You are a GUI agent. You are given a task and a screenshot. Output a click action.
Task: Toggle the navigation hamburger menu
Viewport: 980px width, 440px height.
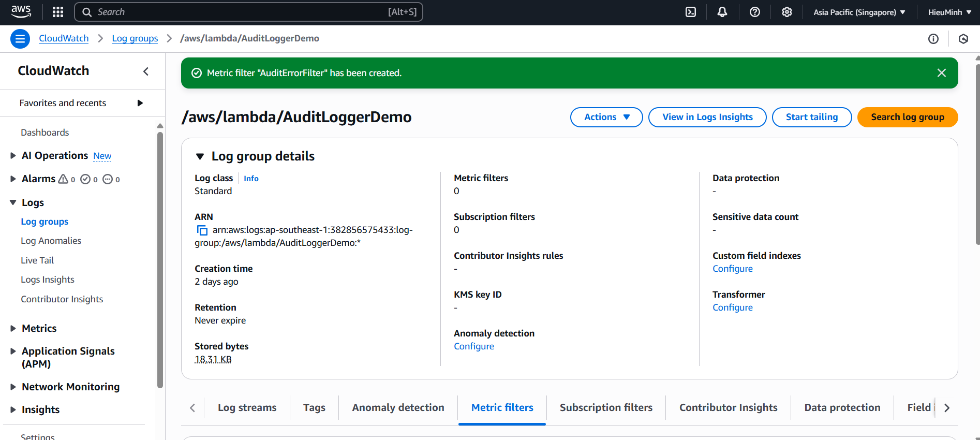pos(20,38)
